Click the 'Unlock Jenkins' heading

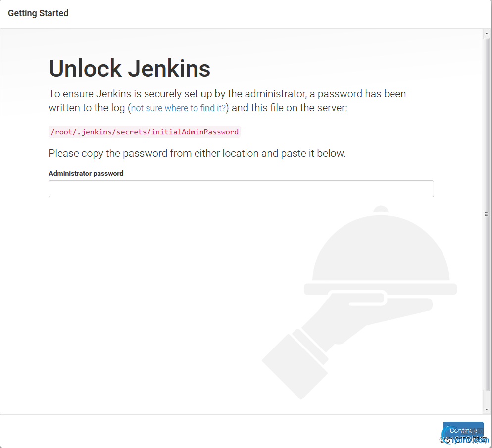coord(130,68)
